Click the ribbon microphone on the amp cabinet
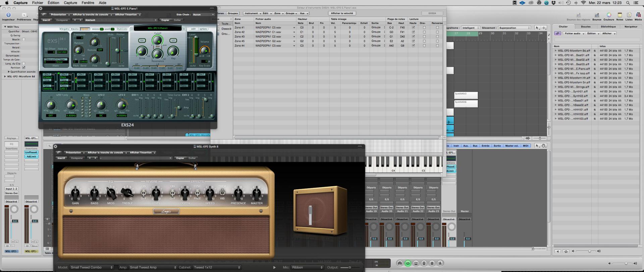 (x=310, y=215)
